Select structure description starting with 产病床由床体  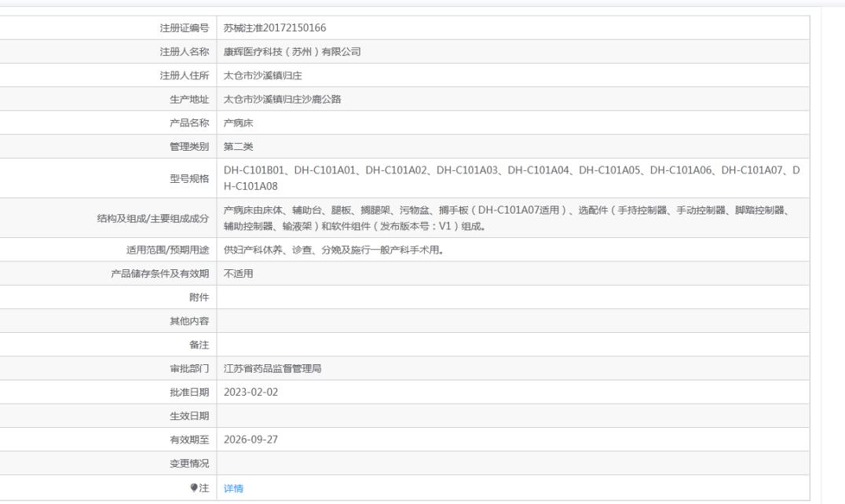pyautogui.click(x=508, y=218)
